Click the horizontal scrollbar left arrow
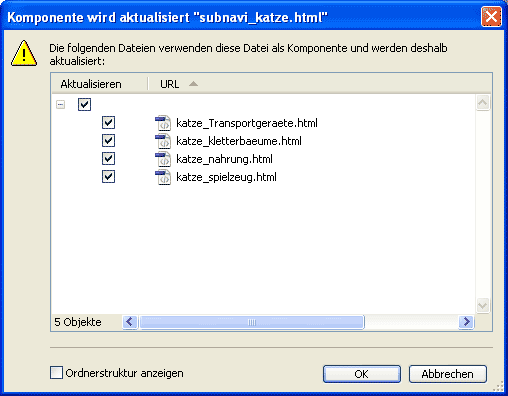Image resolution: width=508 pixels, height=396 pixels. [130, 322]
